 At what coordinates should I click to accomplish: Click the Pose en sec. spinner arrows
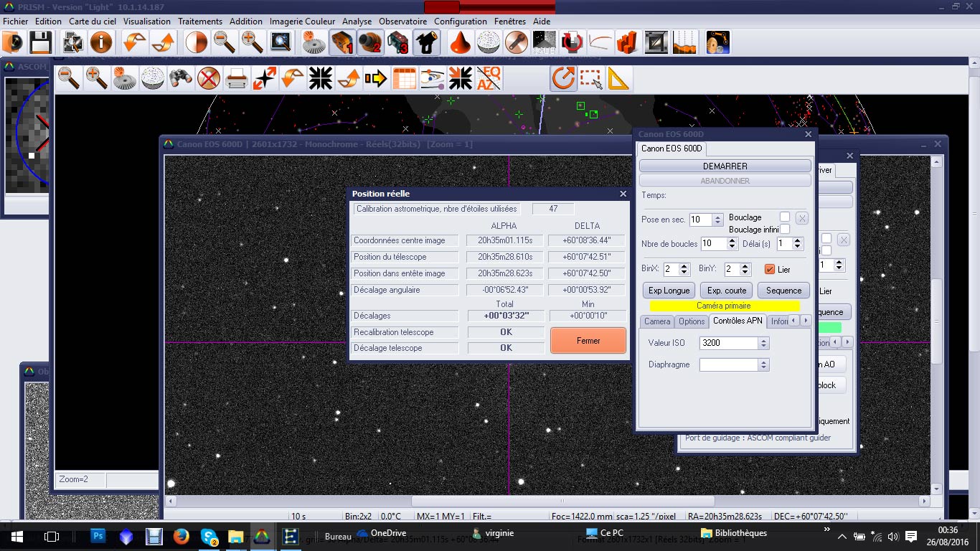point(717,220)
